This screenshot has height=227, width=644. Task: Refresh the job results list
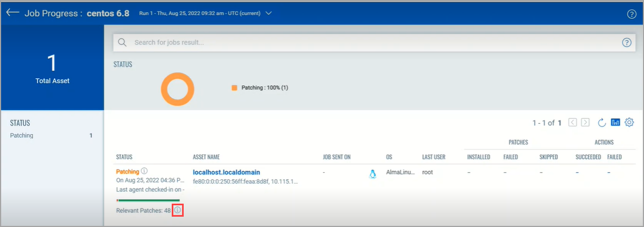pyautogui.click(x=602, y=122)
